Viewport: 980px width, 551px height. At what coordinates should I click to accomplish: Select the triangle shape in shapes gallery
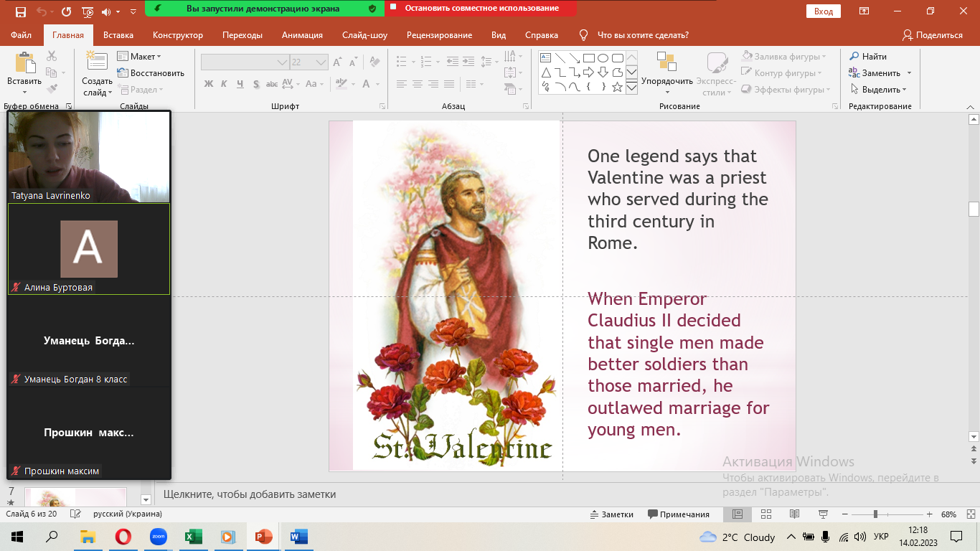click(545, 72)
